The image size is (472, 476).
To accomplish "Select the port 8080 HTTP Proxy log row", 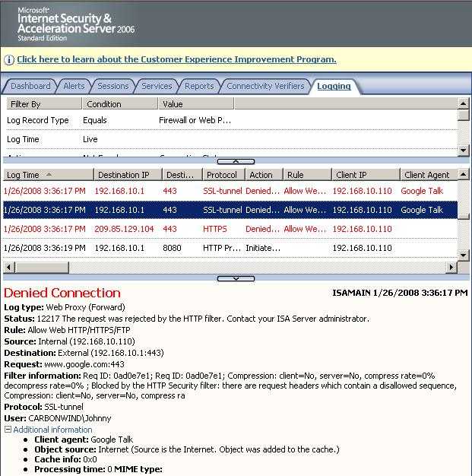I will 228,248.
